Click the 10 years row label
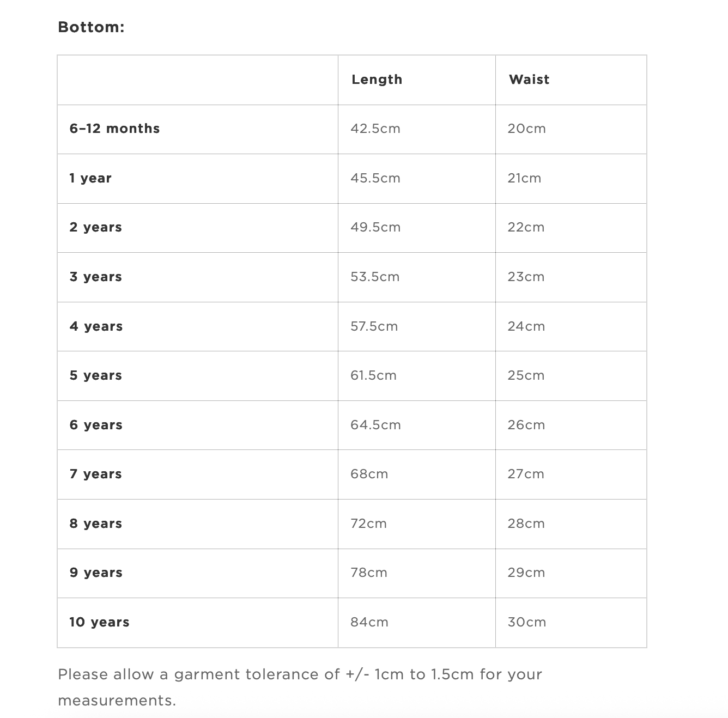 coord(99,622)
